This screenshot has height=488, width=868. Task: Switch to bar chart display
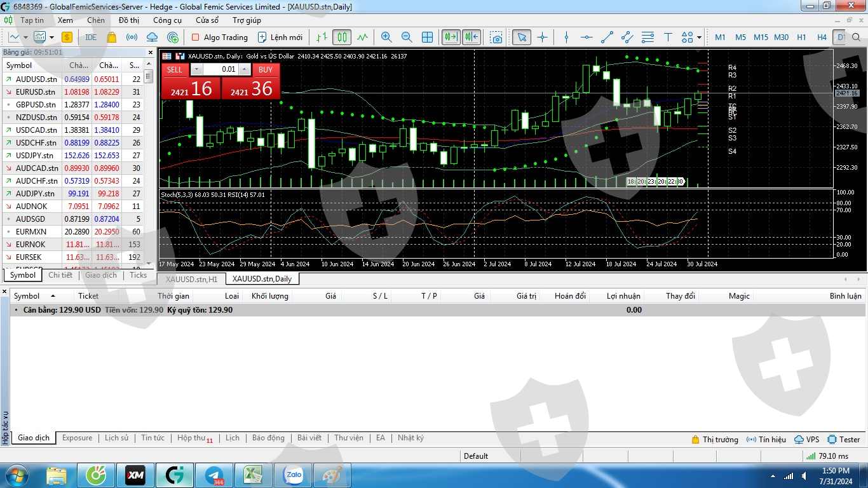tap(322, 37)
